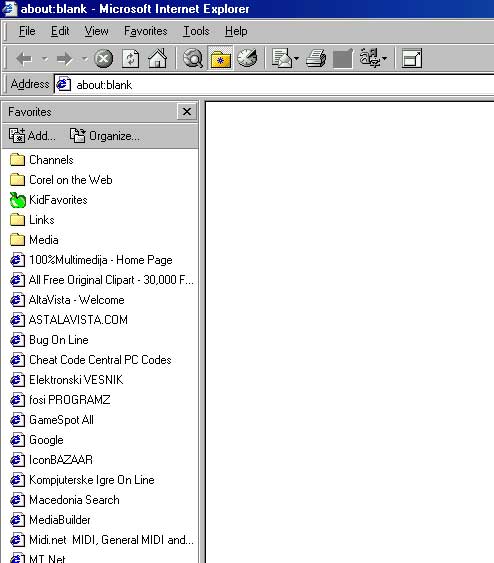
Task: Print the page with the printer icon
Action: pyautogui.click(x=316, y=58)
